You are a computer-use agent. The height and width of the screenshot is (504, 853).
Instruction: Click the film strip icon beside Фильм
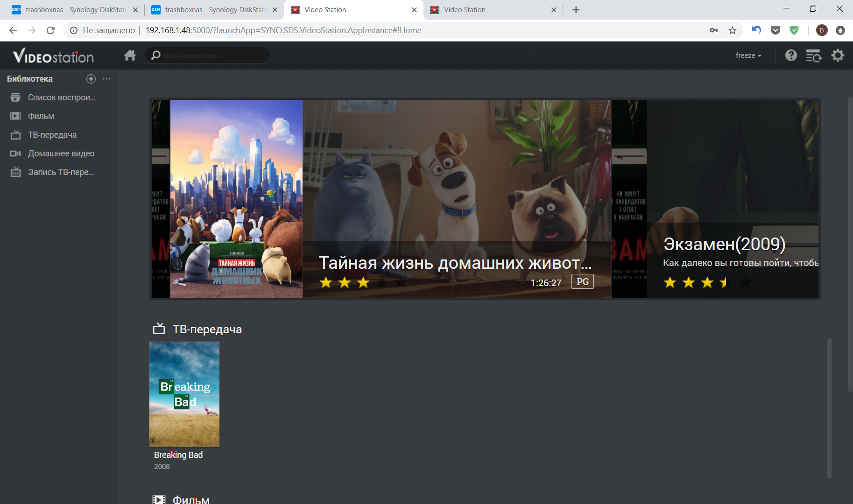tap(15, 116)
